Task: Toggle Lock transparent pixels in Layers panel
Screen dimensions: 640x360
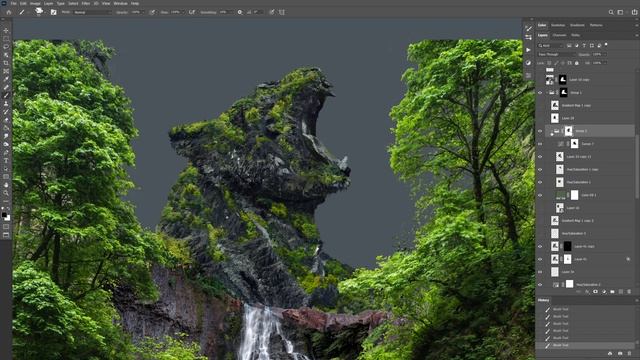Action: [x=549, y=63]
